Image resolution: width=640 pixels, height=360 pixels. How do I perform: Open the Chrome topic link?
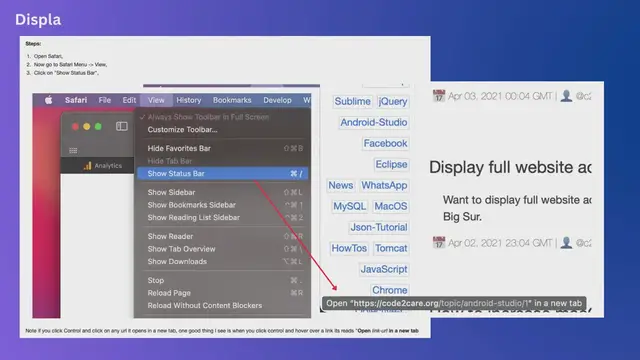389,290
